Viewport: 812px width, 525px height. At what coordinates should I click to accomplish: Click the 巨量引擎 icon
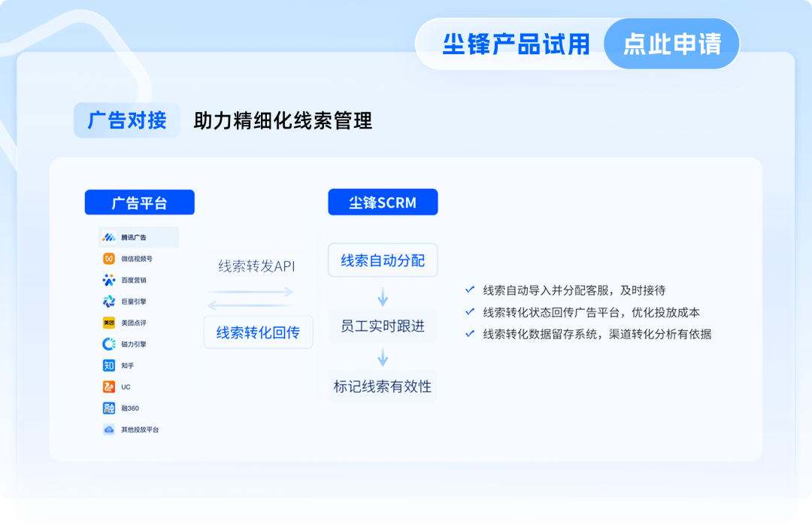[109, 301]
